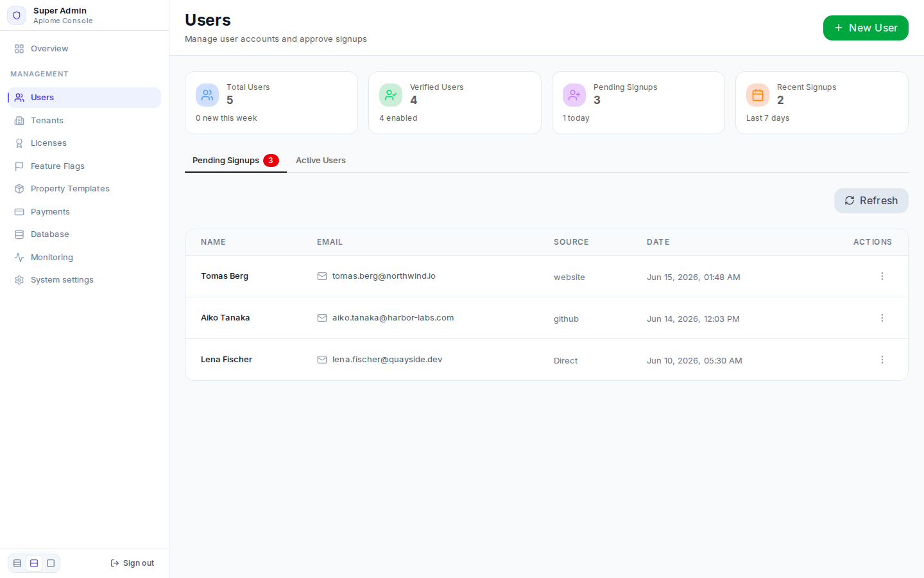Open Overview via its grid icon

tap(19, 49)
